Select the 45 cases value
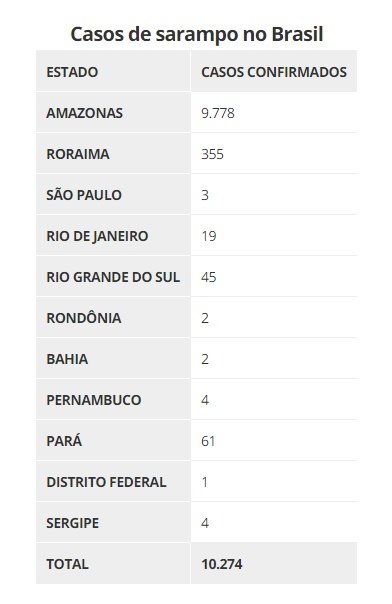The height and width of the screenshot is (604, 392). pyautogui.click(x=209, y=277)
